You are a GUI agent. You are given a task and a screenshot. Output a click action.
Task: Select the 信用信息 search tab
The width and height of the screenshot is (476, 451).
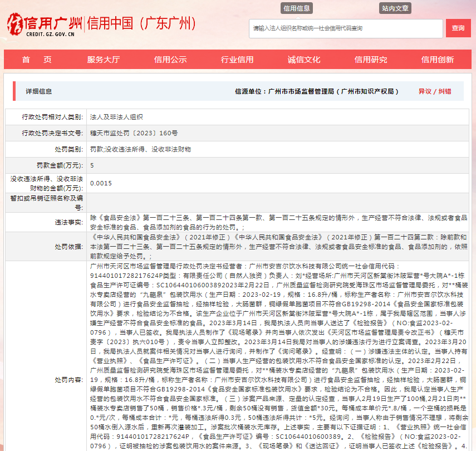pos(297,8)
